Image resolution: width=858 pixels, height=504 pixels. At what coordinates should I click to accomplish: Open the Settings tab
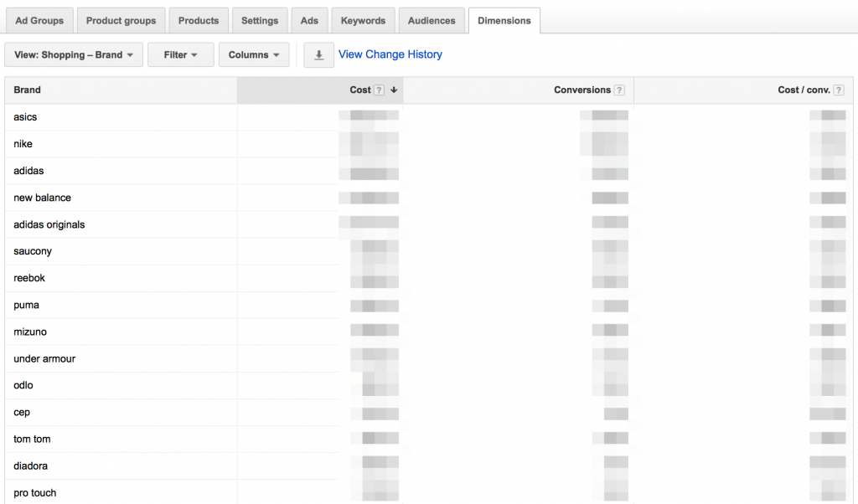[260, 21]
